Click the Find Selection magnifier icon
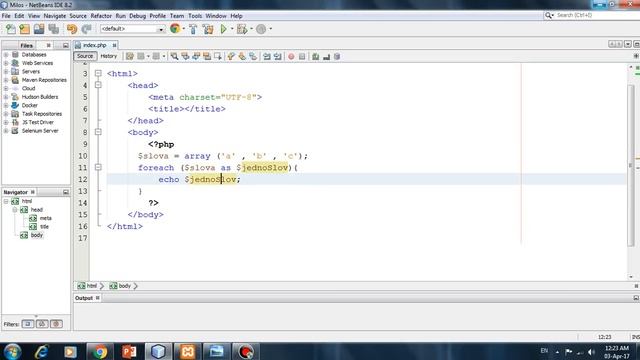Screen dimensions: 640x360 point(174,57)
